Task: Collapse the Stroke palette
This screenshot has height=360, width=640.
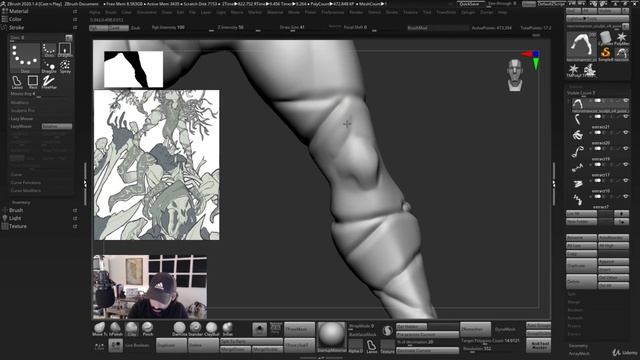Action: point(16,27)
